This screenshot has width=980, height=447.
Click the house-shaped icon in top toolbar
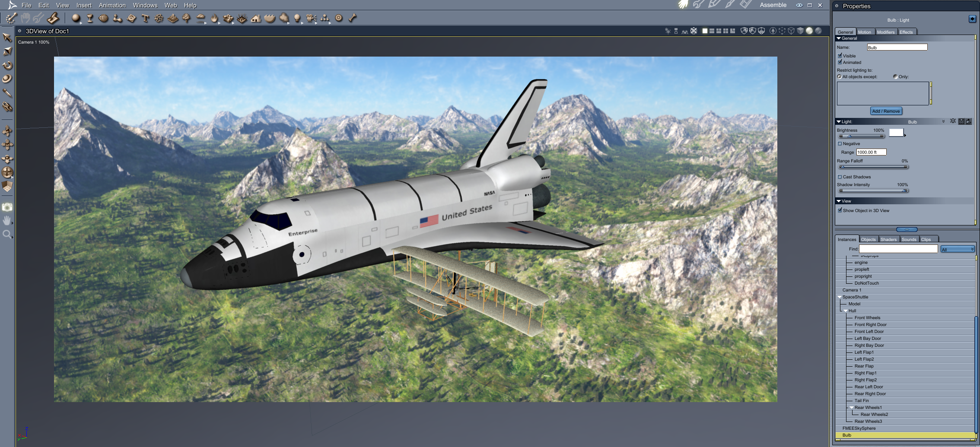[x=256, y=18]
